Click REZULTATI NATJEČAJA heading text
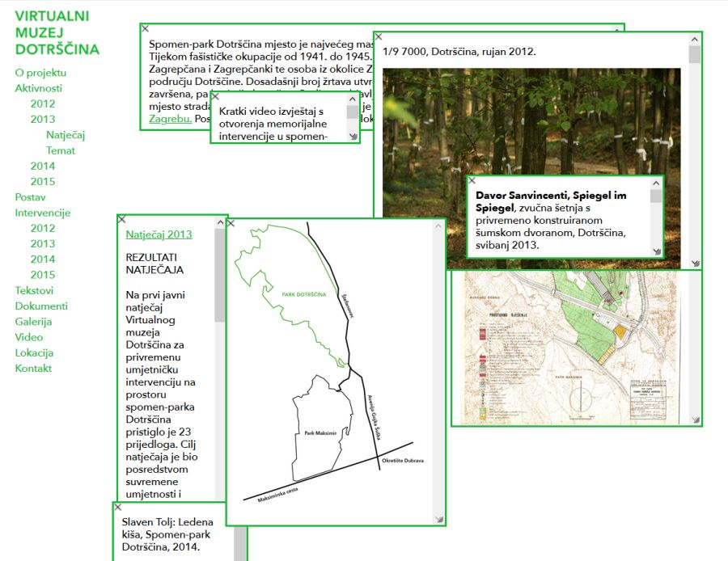Screen dimensions: 728x561 (154, 264)
